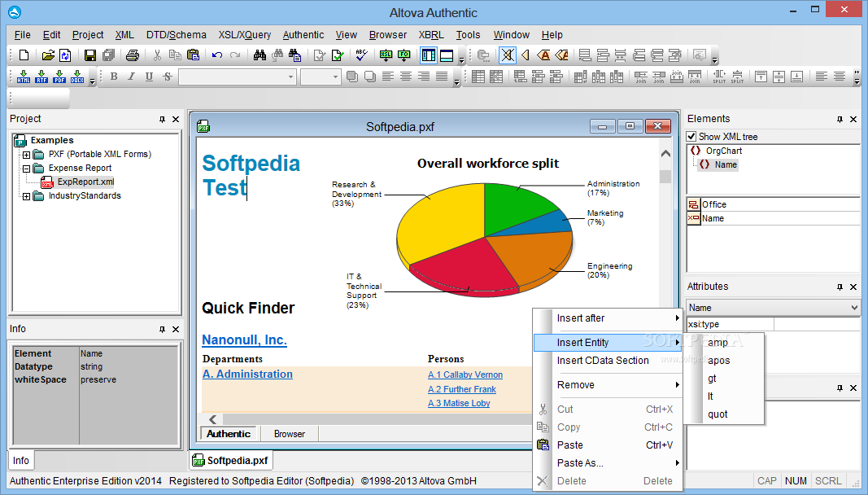The image size is (868, 495).
Task: Collapse the Expense Report folder
Action: [26, 169]
